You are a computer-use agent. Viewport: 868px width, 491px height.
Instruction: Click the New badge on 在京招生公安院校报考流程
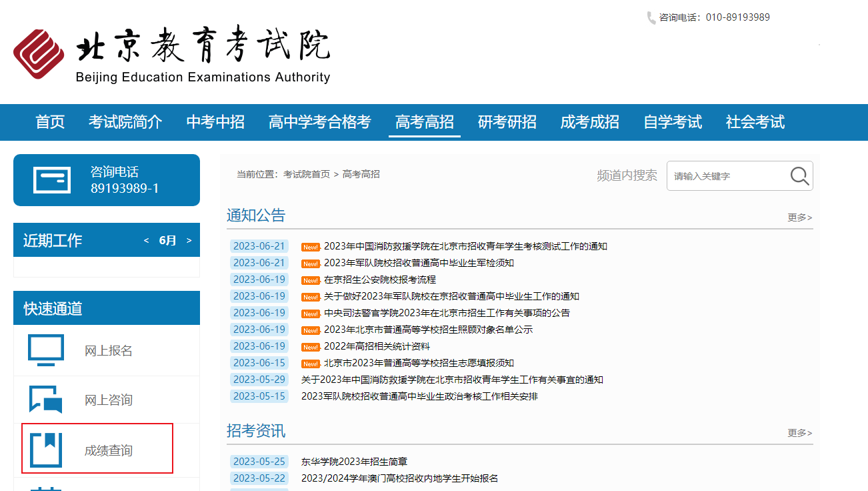point(311,280)
